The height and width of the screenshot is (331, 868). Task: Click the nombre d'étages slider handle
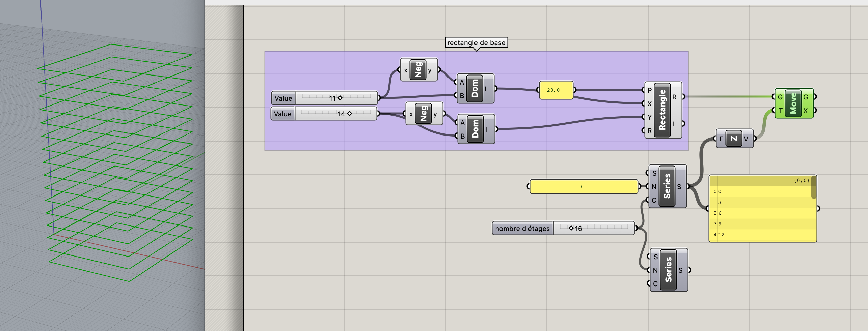571,228
